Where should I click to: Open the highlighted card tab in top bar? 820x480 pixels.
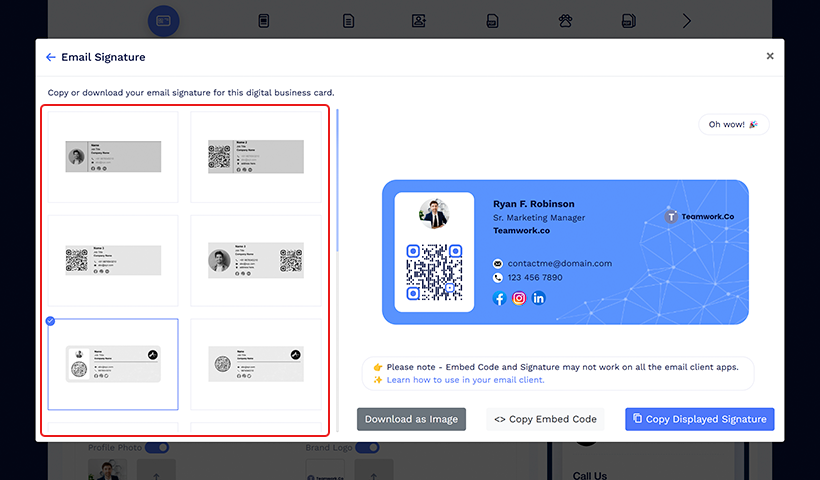click(x=164, y=20)
